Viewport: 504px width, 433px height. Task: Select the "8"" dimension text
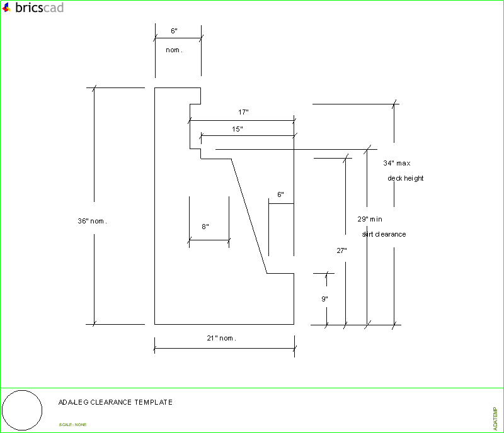coord(205,227)
